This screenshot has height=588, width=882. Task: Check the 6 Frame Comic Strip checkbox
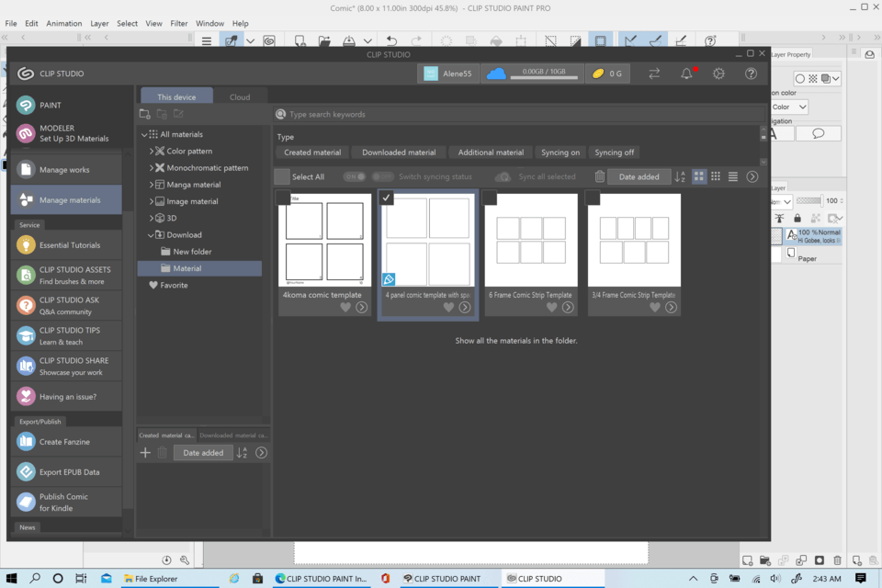pyautogui.click(x=490, y=197)
